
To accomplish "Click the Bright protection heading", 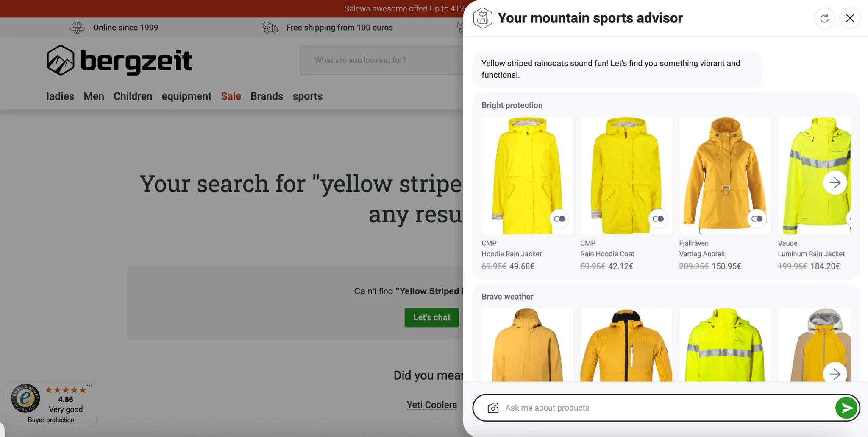I will (x=512, y=105).
